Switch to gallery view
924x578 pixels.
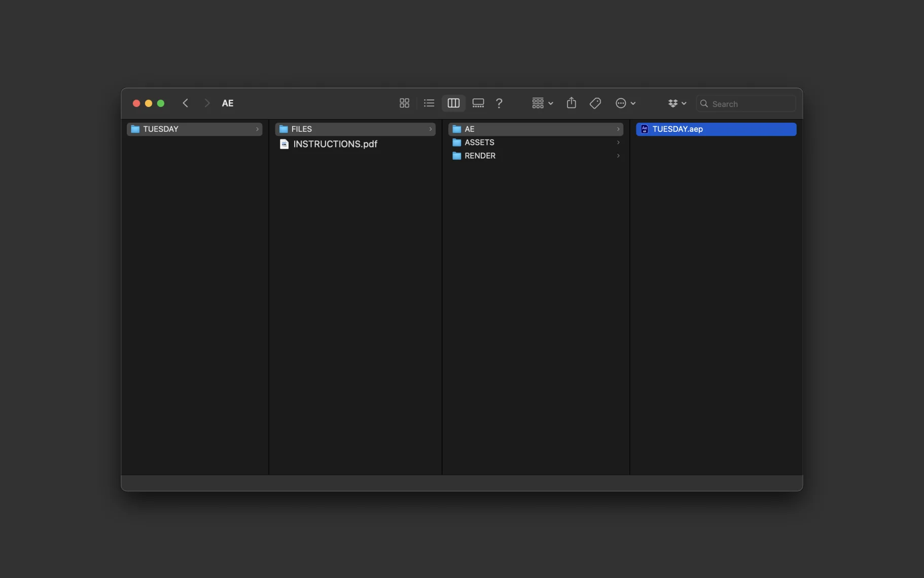pyautogui.click(x=478, y=103)
